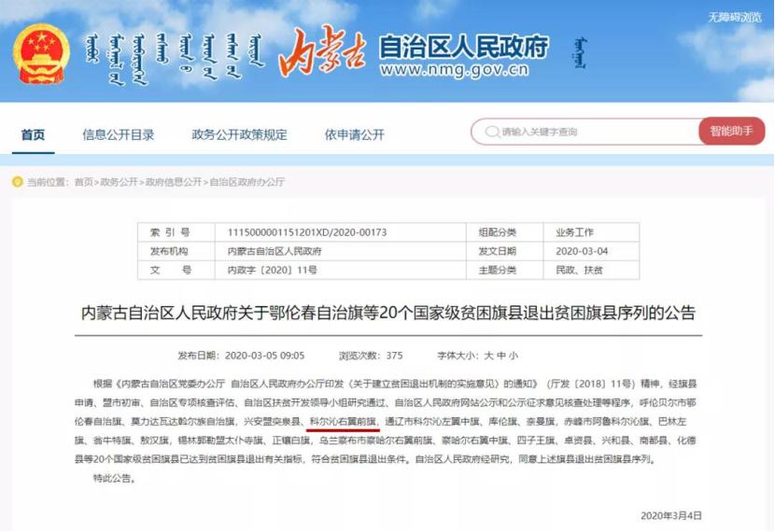Click the 无障碍浏览 link

tap(735, 18)
